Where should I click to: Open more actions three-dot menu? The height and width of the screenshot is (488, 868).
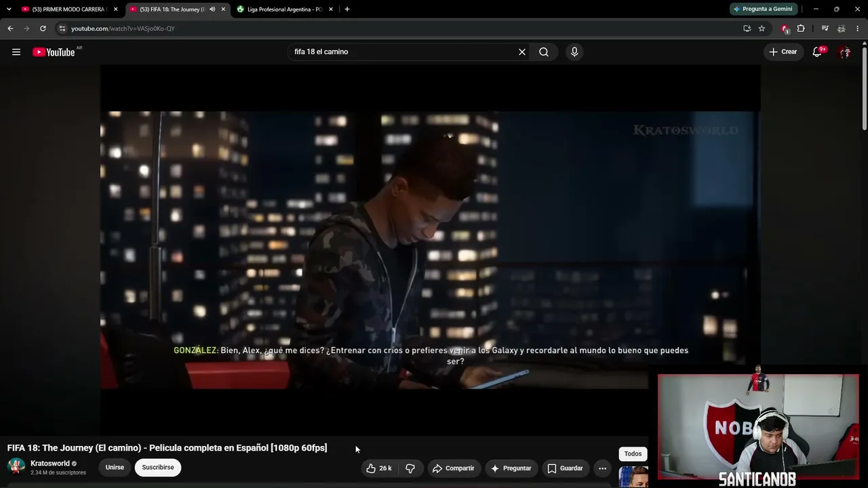click(602, 468)
